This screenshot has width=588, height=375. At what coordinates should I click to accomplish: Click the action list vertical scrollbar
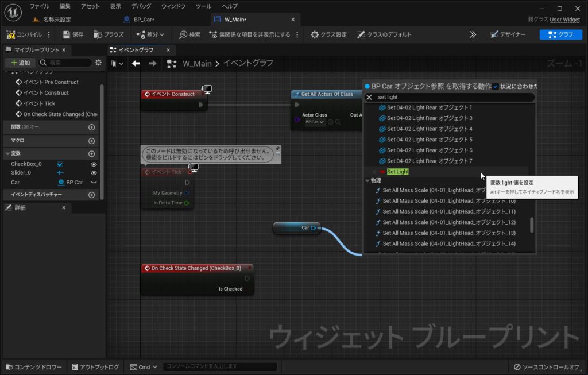point(531,225)
